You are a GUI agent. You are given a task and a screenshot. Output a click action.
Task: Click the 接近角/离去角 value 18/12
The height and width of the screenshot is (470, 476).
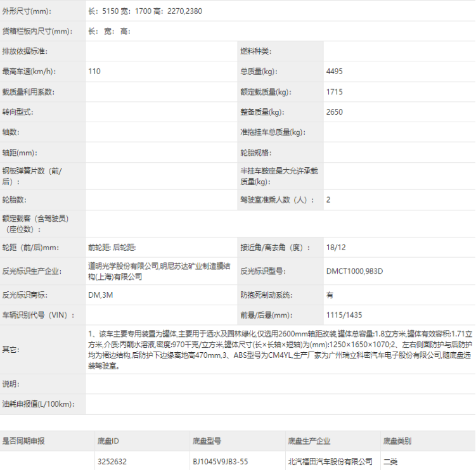click(336, 247)
